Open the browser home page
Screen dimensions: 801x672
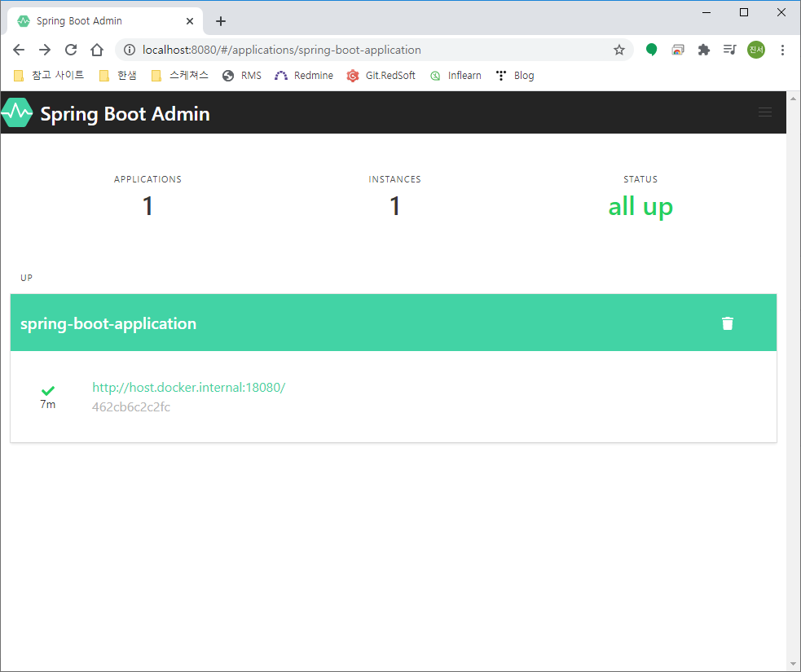click(x=97, y=50)
